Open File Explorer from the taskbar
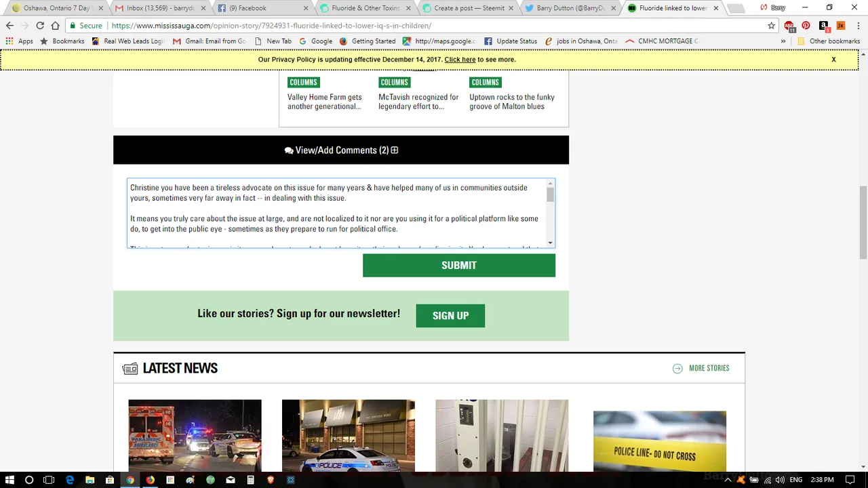Screen dimensions: 868x488 90,480
